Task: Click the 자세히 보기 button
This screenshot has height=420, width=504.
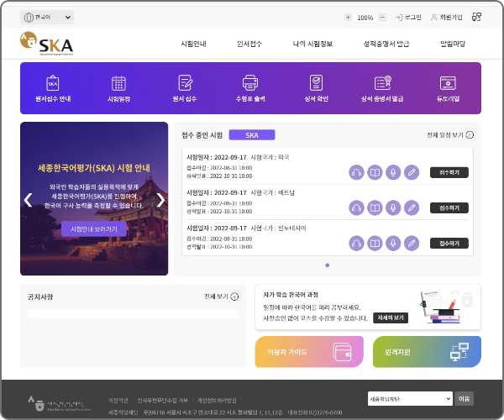Action: point(391,318)
